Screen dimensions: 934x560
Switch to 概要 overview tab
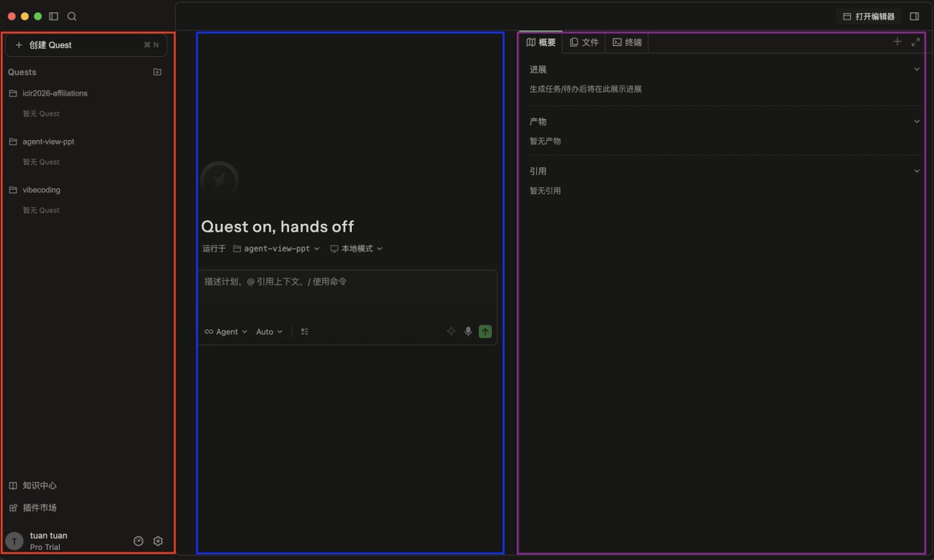coord(541,42)
